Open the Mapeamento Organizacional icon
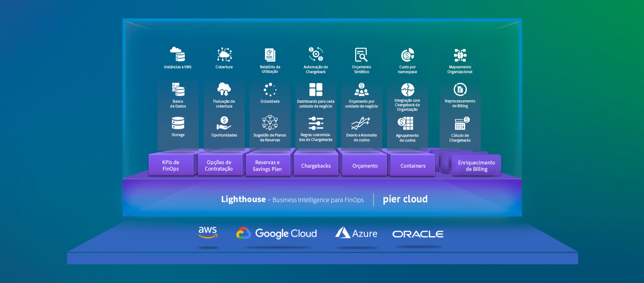This screenshot has height=283, width=644. [460, 55]
